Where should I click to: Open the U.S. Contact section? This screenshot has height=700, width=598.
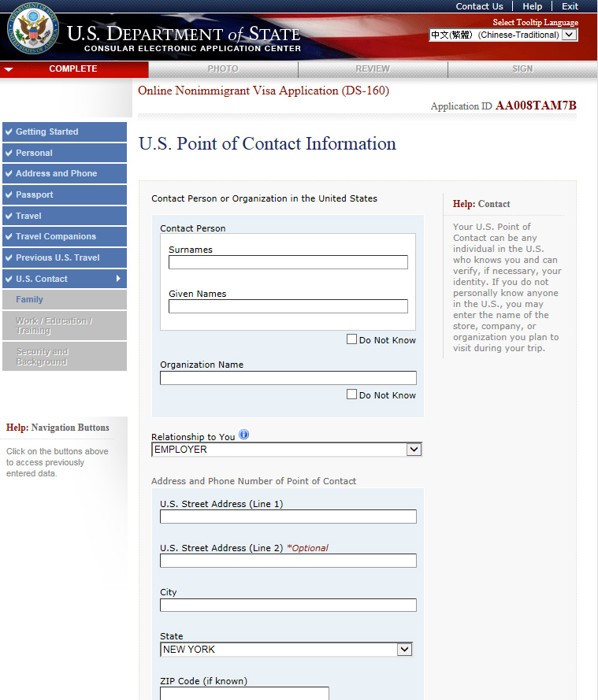pos(65,279)
